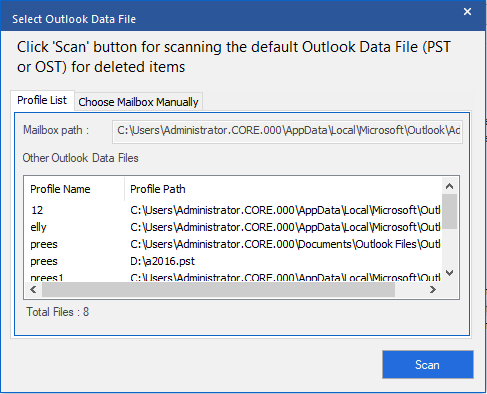Click the horizontal scroll left arrow
This screenshot has height=394, width=487.
click(x=33, y=289)
